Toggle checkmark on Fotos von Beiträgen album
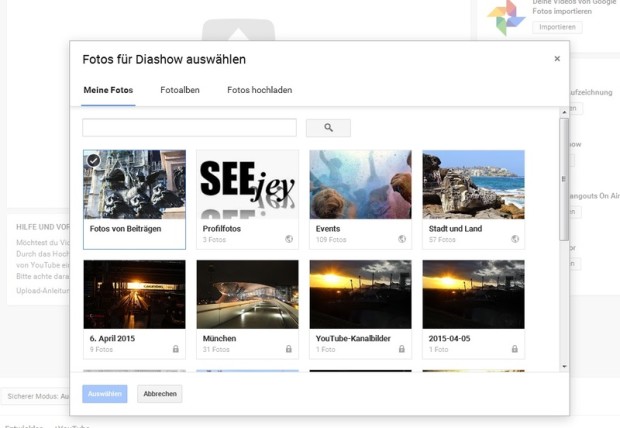Screen dimensions: 620x428 tap(94, 160)
